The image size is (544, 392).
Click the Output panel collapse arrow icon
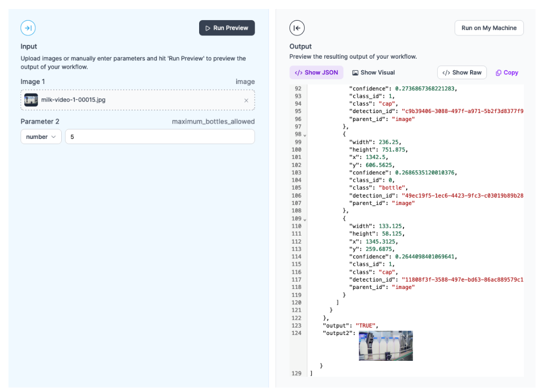coord(297,28)
